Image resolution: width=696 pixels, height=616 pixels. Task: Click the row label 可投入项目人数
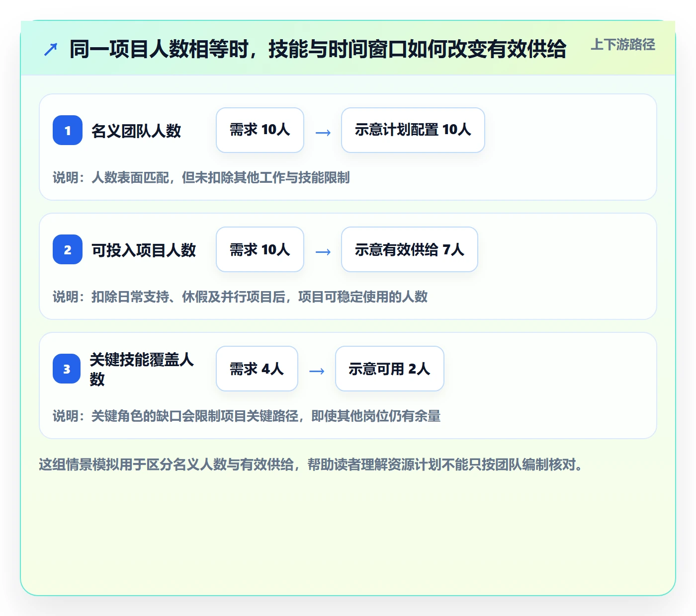tap(144, 250)
